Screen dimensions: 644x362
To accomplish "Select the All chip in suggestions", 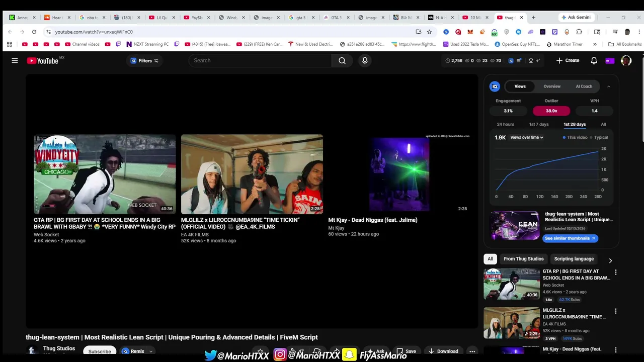I will click(490, 259).
